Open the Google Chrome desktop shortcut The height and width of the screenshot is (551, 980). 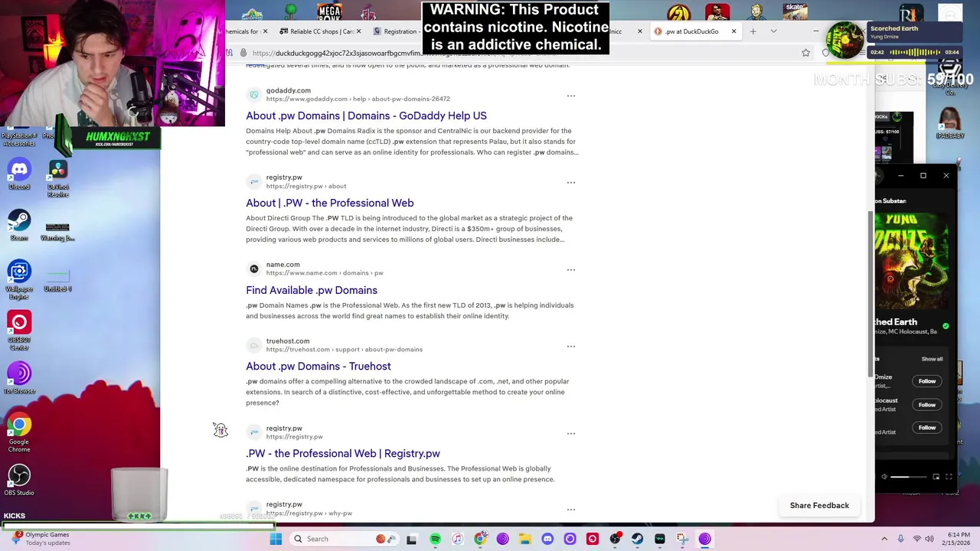[x=19, y=432]
